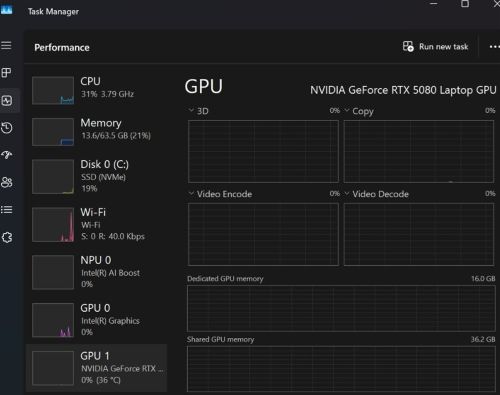500x395 pixels.
Task: Go to the Processes page icon
Action: [6, 73]
